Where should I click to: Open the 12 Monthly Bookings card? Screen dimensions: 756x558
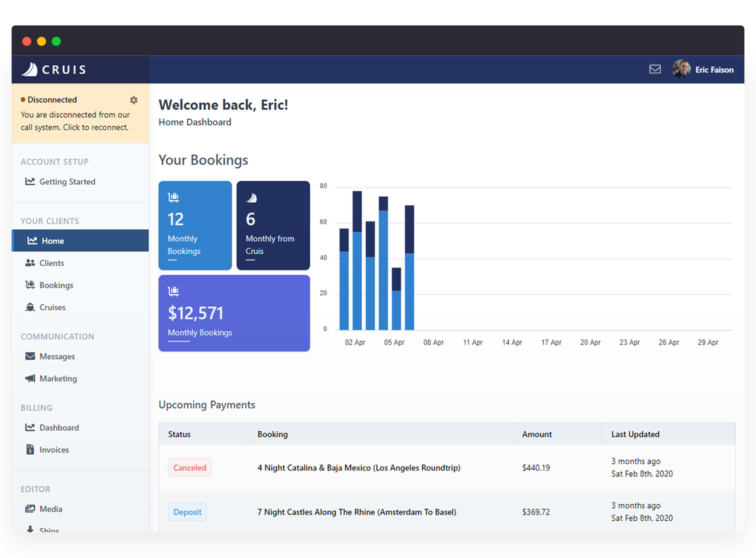click(x=195, y=225)
